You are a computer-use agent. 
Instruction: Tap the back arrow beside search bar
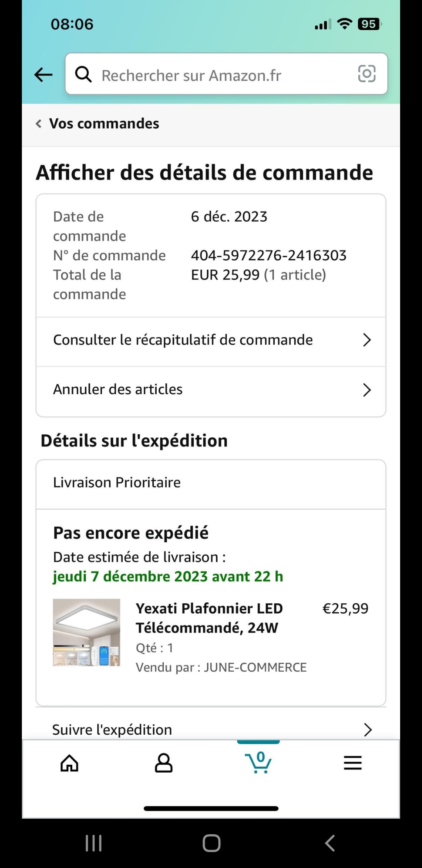click(43, 74)
